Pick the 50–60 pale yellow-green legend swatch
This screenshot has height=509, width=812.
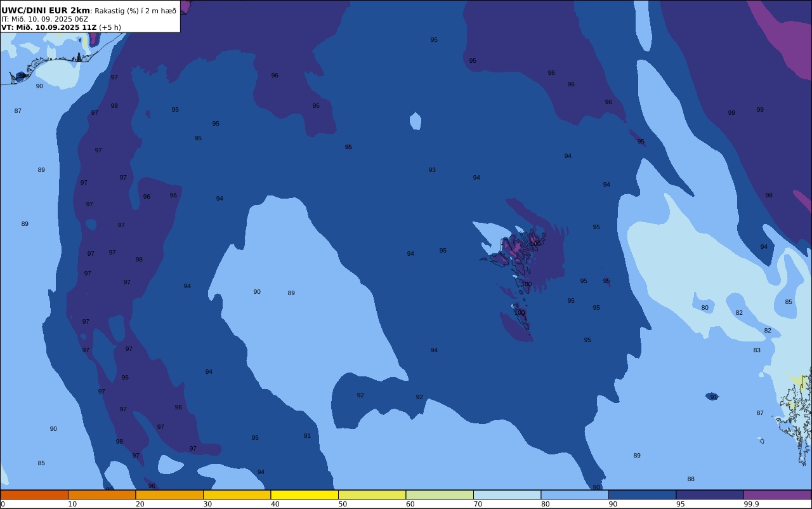pyautogui.click(x=372, y=494)
